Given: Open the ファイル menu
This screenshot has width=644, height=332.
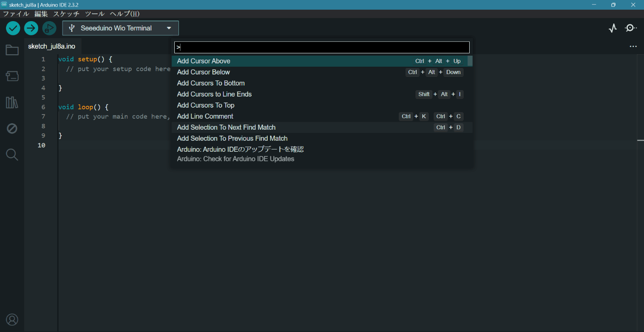Looking at the screenshot, I should pos(16,14).
